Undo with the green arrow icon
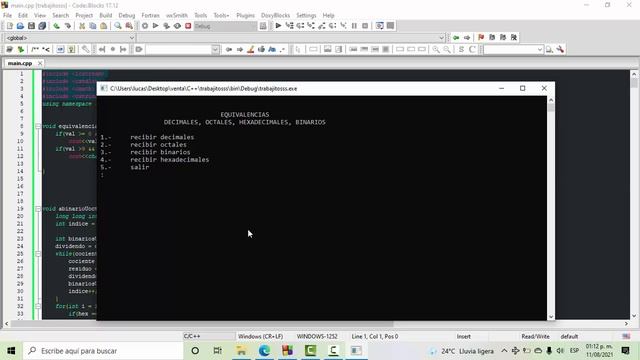640x360 pixels. 56,26
